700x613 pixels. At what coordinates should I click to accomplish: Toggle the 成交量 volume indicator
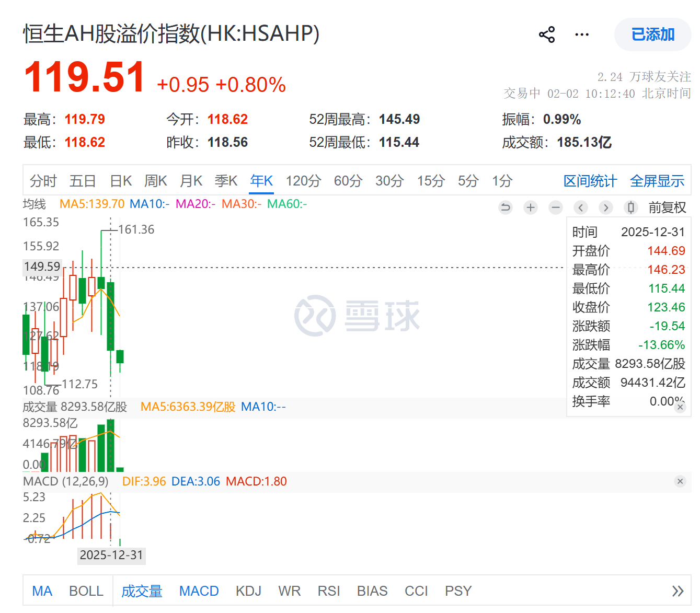click(x=142, y=591)
